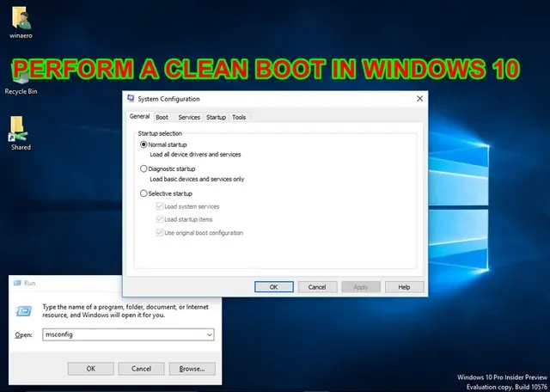
Task: Click OK in the Run dialog
Action: pos(91,369)
